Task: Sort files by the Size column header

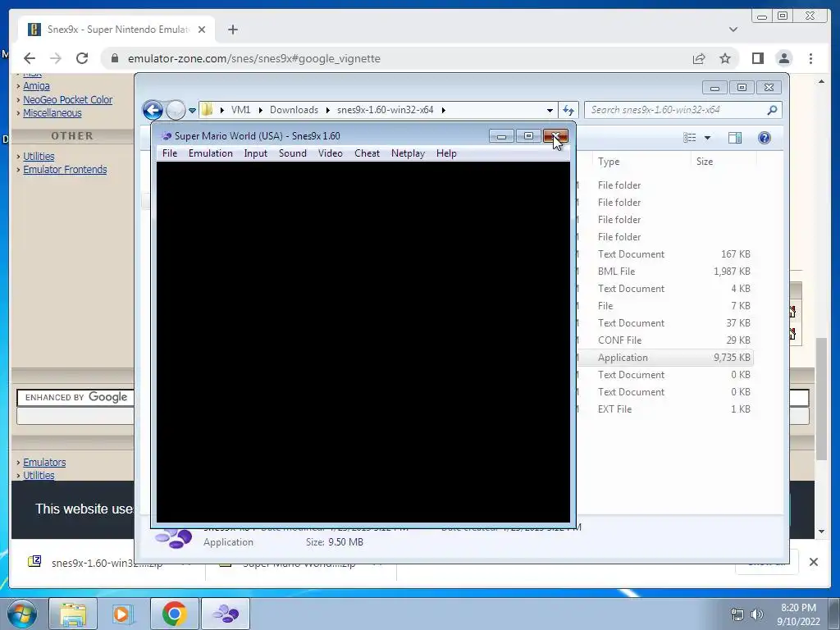Action: [724, 162]
